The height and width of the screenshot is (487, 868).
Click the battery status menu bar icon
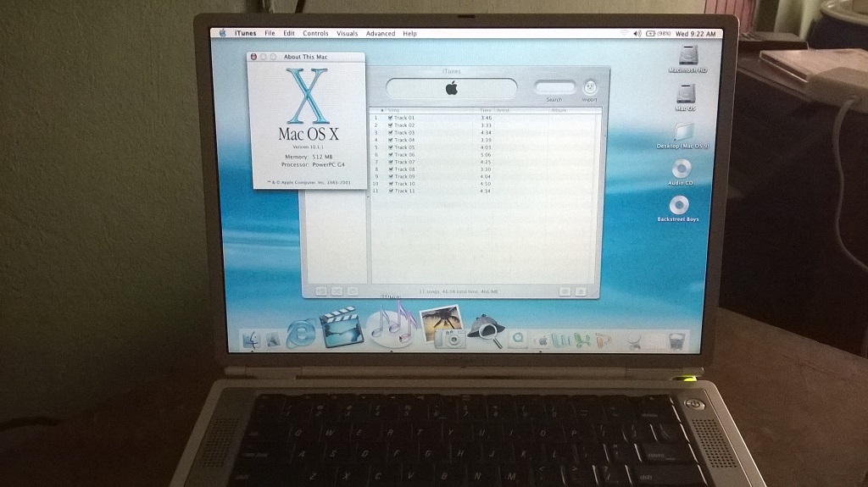click(658, 34)
